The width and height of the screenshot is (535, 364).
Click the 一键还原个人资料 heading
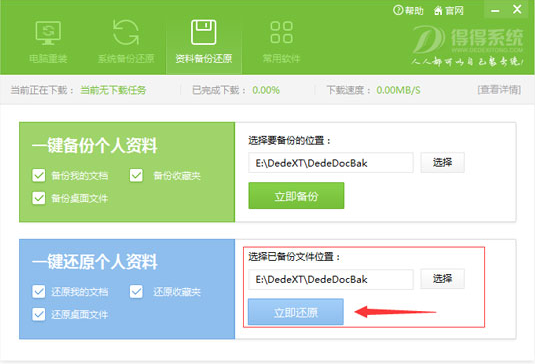click(x=95, y=262)
